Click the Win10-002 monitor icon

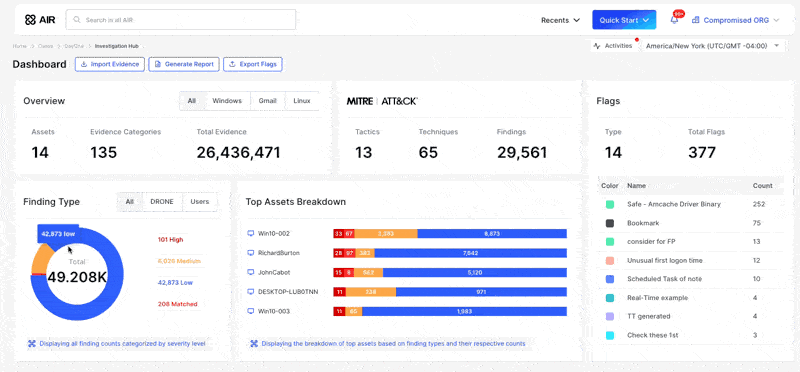[x=251, y=233]
